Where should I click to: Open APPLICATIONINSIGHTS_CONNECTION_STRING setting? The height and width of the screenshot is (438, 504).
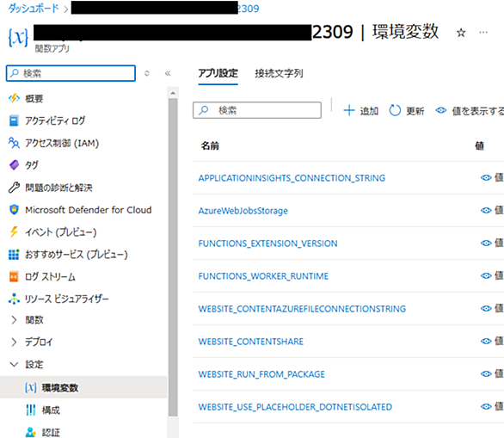(292, 178)
